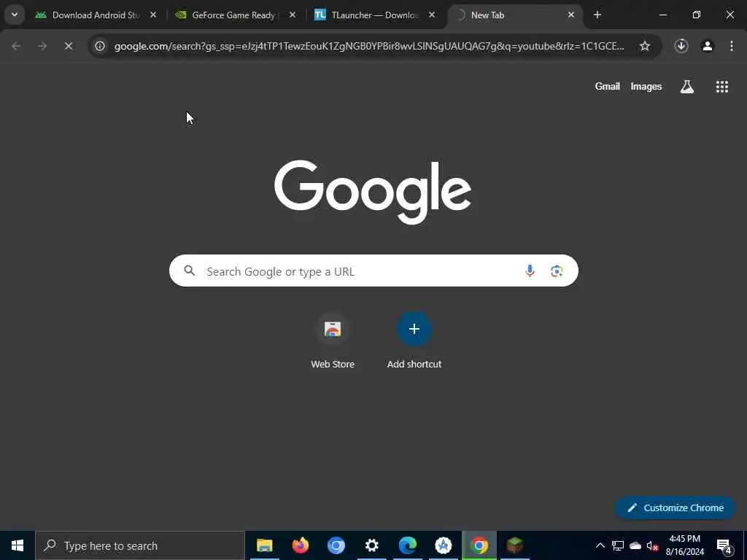Image resolution: width=747 pixels, height=560 pixels.
Task: Bookmark this page with the star
Action: click(645, 46)
